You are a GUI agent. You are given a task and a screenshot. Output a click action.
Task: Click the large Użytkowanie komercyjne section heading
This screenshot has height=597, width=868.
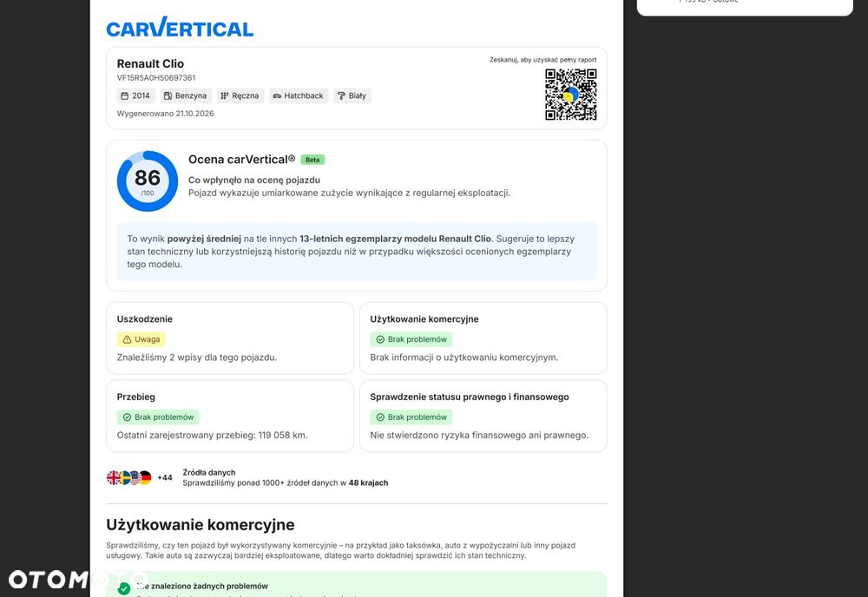click(201, 524)
